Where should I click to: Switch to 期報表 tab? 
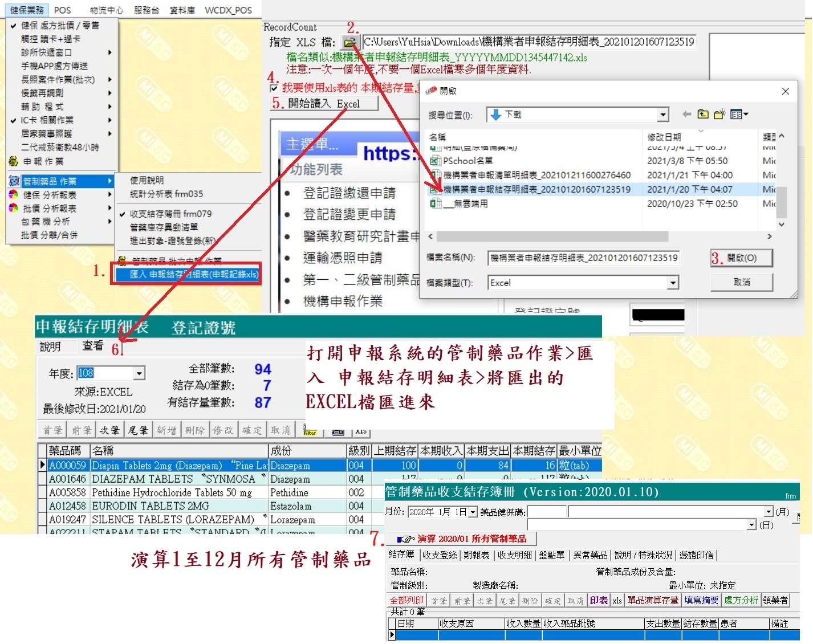pos(477,555)
